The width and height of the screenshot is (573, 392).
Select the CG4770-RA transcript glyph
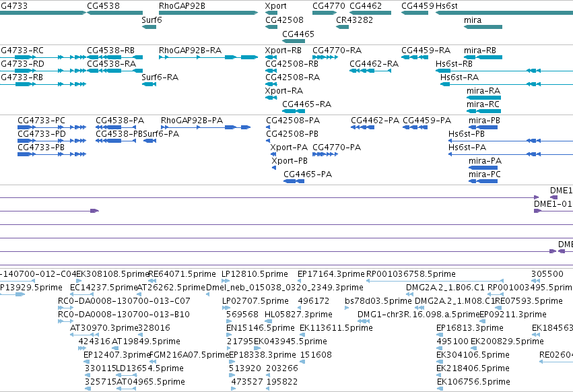click(325, 57)
